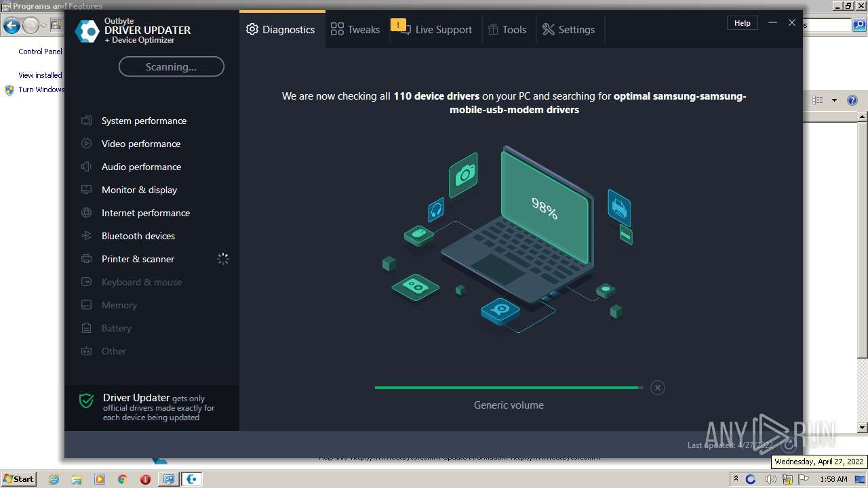
Task: Click the scan progress bar
Action: (x=509, y=388)
